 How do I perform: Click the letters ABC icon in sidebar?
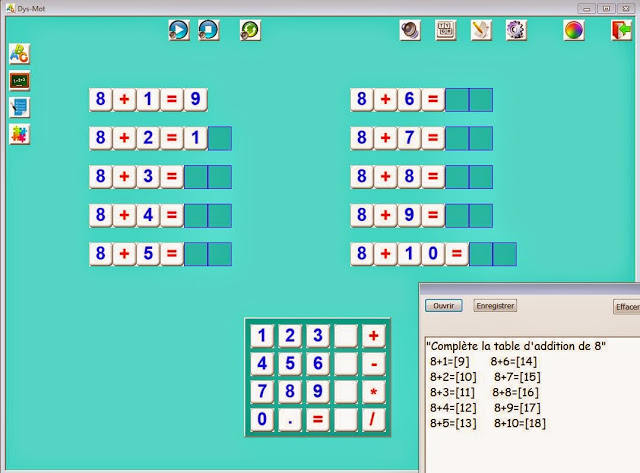(x=19, y=54)
